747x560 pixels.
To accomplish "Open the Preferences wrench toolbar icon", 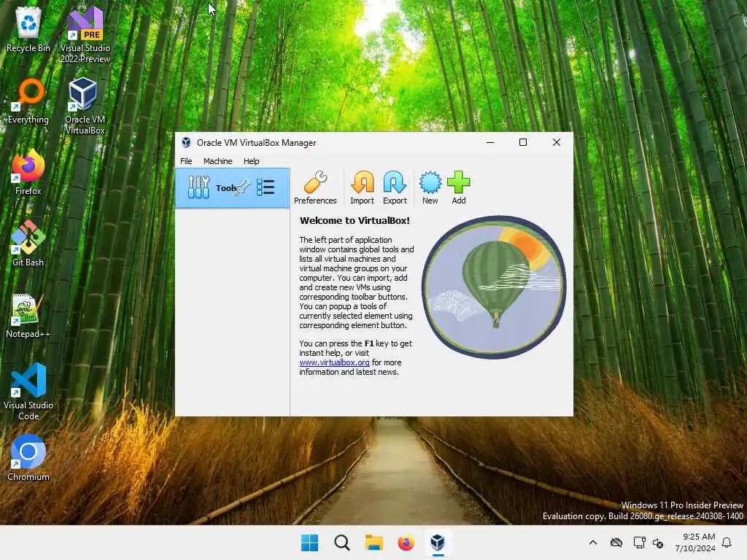I will coord(315,187).
